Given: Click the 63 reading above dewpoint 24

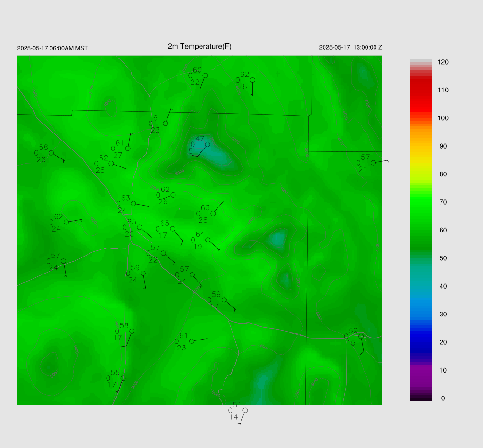Looking at the screenshot, I should [x=125, y=198].
